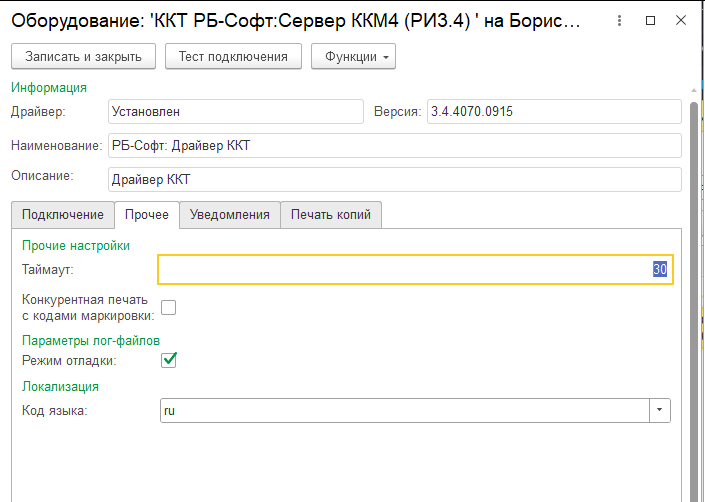The image size is (705, 502).
Task: Click the 'Записать и закрыть' button
Action: pos(84,57)
